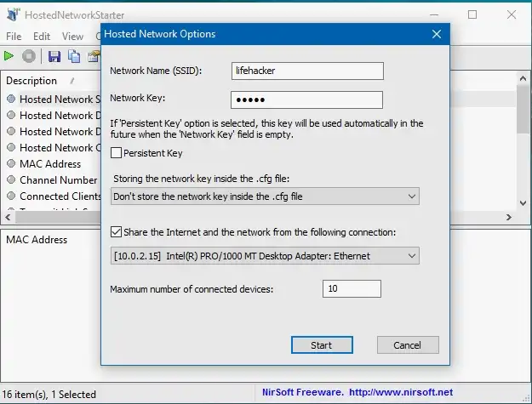Image resolution: width=532 pixels, height=404 pixels.
Task: Click the vertical scrollbar up arrow in list
Action: 523,78
